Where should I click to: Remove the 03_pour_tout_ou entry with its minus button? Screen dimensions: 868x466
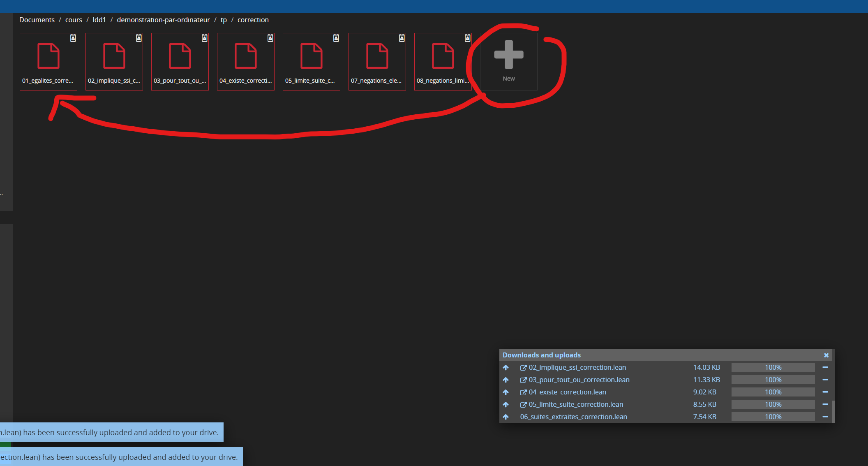[x=826, y=380]
